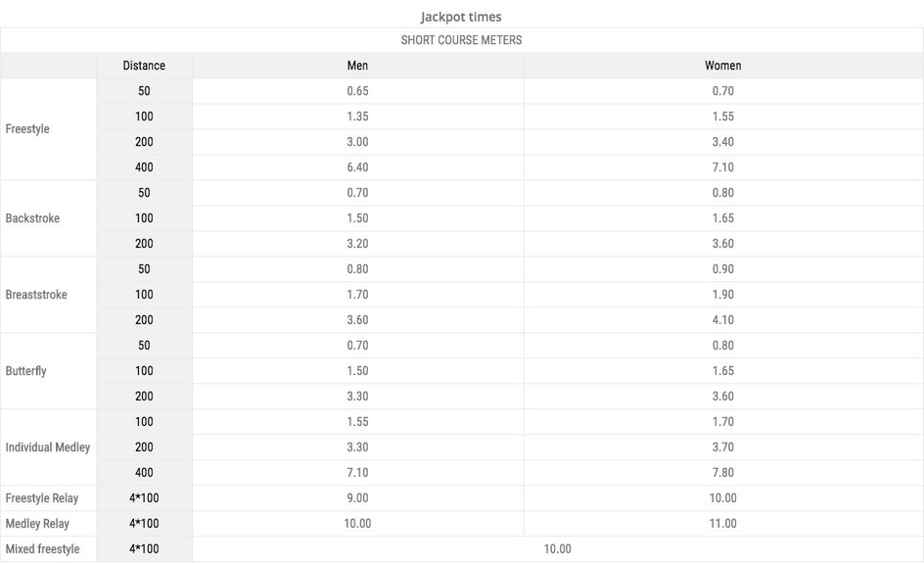The image size is (924, 563).
Task: Click the Medley Relay row label
Action: [37, 524]
